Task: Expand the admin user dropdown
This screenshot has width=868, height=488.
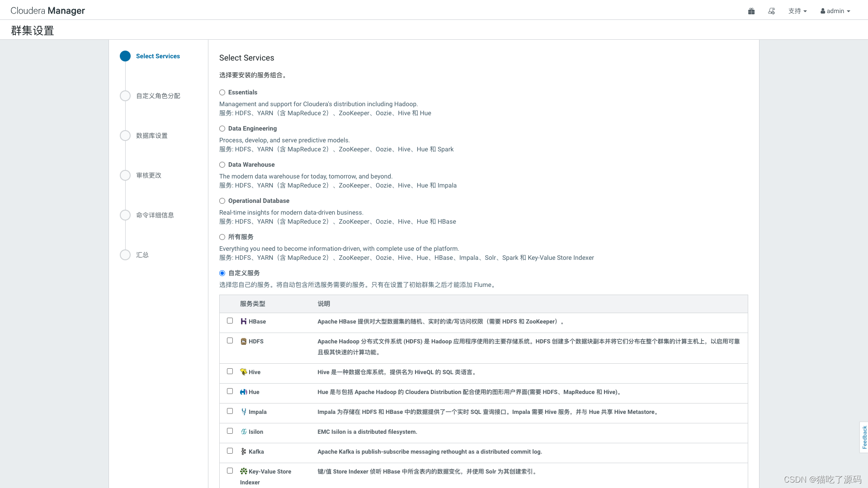Action: [x=835, y=11]
